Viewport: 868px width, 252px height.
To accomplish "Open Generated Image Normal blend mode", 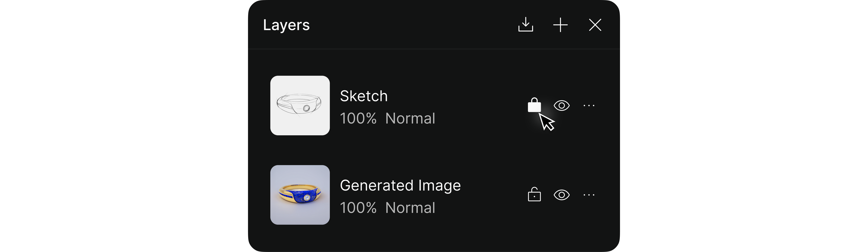I will (x=410, y=208).
